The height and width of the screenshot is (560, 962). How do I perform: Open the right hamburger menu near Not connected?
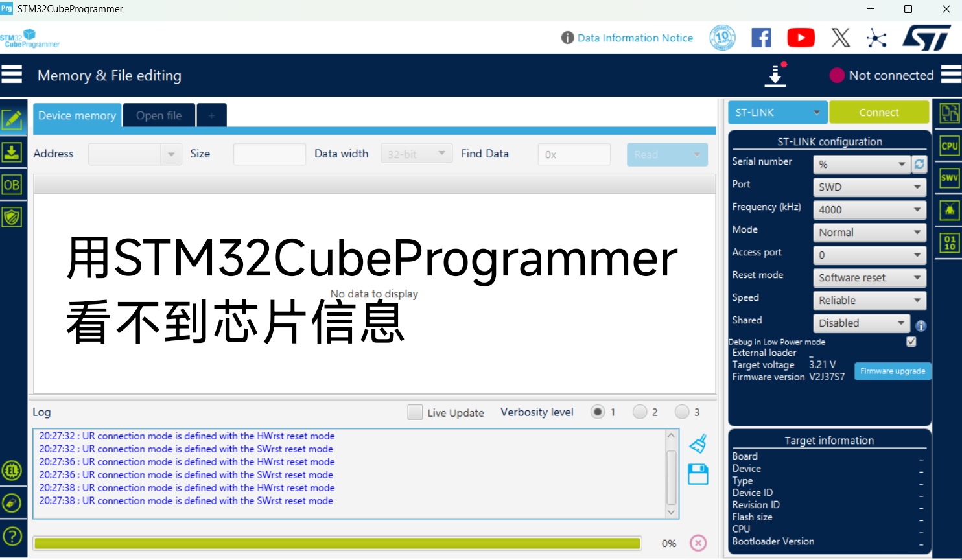point(951,75)
